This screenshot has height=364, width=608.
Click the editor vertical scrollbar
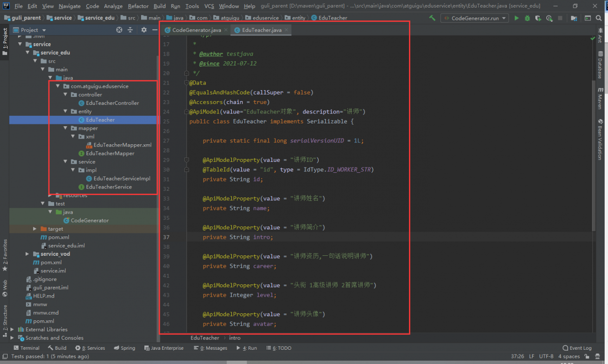tap(593, 157)
